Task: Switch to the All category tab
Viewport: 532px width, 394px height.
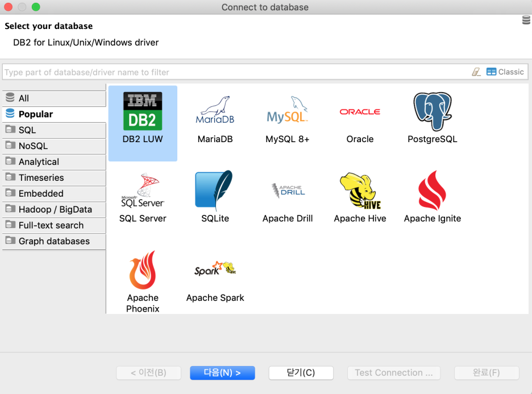Action: (x=54, y=98)
